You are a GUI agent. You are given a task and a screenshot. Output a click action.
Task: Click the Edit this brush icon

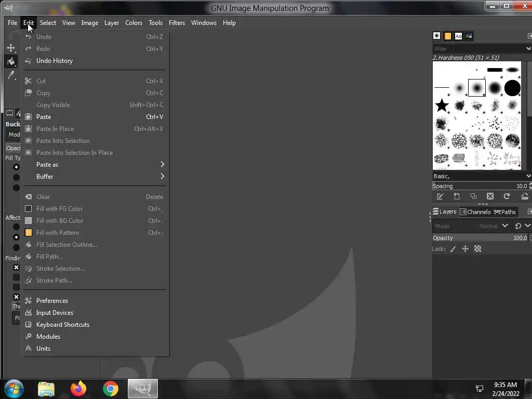coord(440,196)
